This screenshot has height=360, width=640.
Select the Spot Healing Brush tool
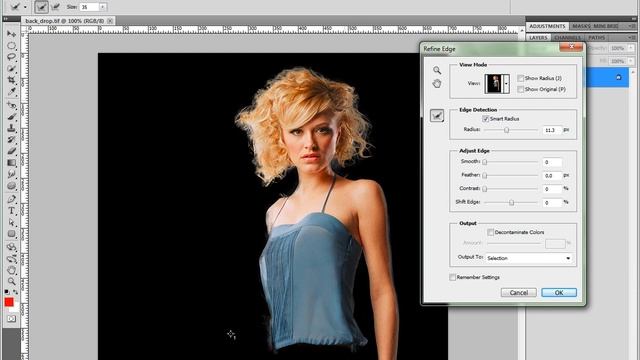coord(11,105)
